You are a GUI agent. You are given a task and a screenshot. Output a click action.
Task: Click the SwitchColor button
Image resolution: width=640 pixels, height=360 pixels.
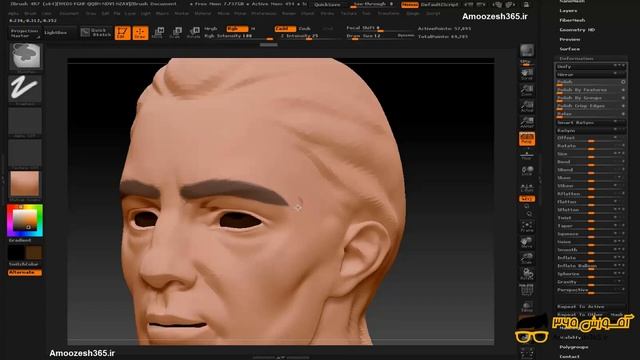click(x=25, y=264)
